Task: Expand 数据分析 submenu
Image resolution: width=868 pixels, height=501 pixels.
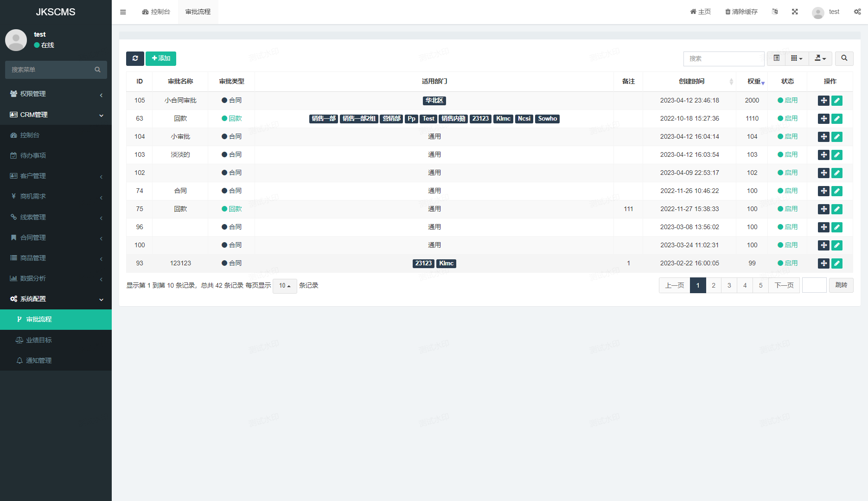Action: (x=56, y=278)
